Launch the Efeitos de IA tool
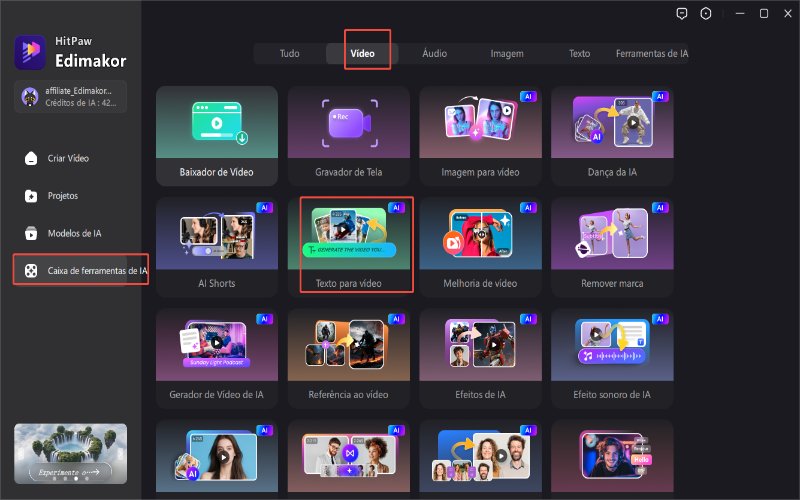Viewport: 800px width, 500px height. tap(480, 358)
